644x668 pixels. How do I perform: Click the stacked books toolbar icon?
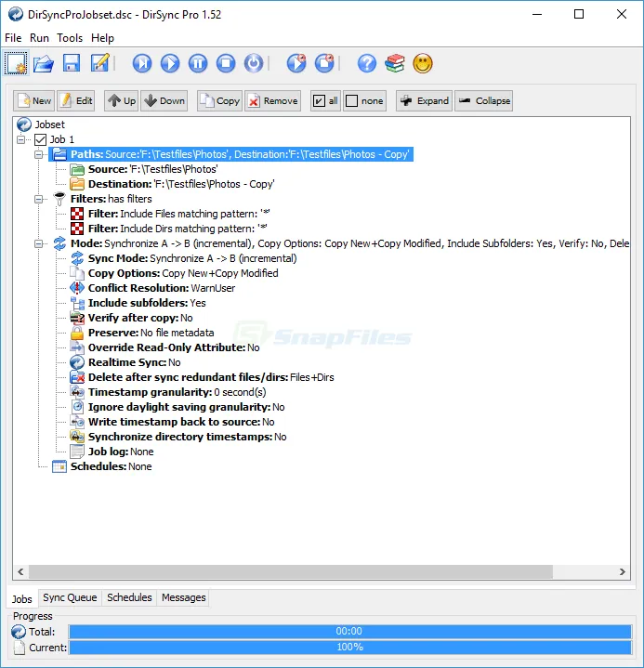click(x=395, y=63)
